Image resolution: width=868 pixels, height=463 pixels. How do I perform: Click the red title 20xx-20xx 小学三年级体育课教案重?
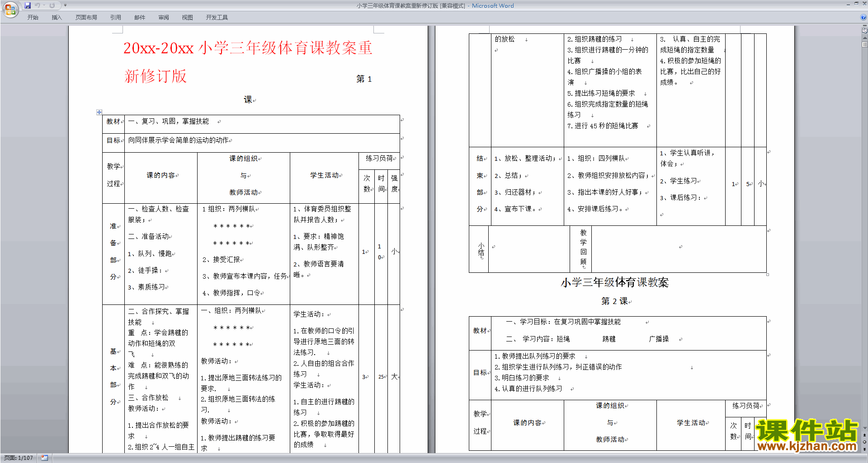(x=248, y=48)
